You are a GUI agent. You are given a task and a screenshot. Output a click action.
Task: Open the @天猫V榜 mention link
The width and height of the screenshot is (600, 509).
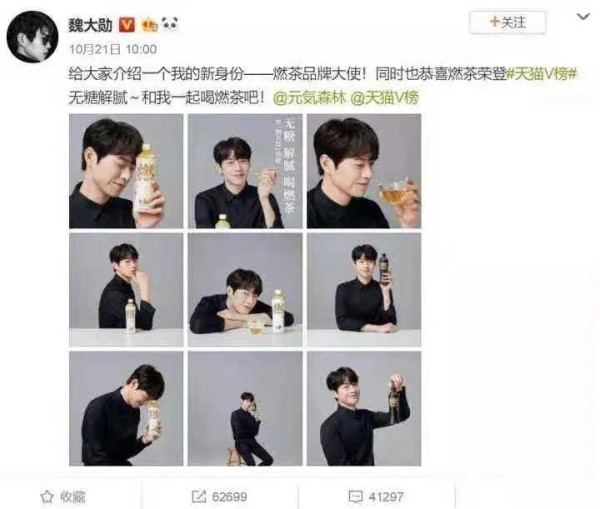[384, 98]
